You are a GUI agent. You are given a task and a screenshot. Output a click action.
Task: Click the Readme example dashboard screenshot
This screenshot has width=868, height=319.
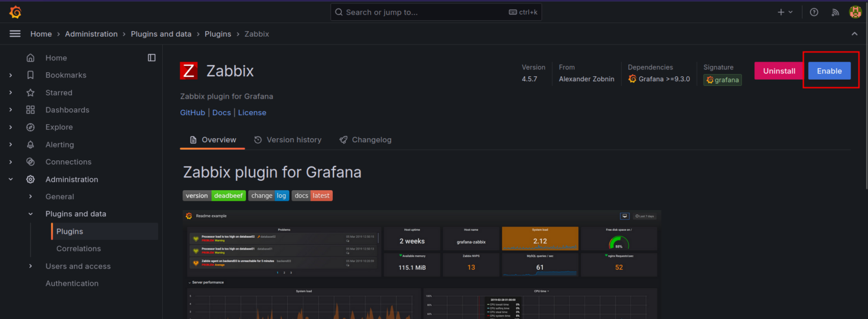coord(422,264)
